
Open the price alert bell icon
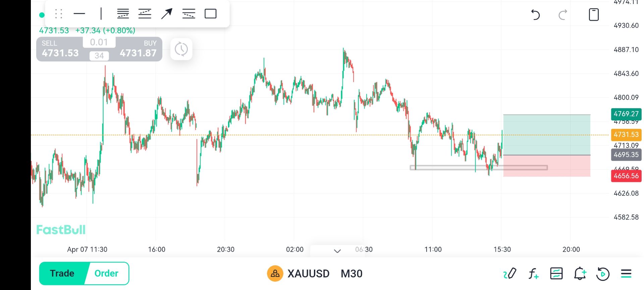[x=580, y=274]
